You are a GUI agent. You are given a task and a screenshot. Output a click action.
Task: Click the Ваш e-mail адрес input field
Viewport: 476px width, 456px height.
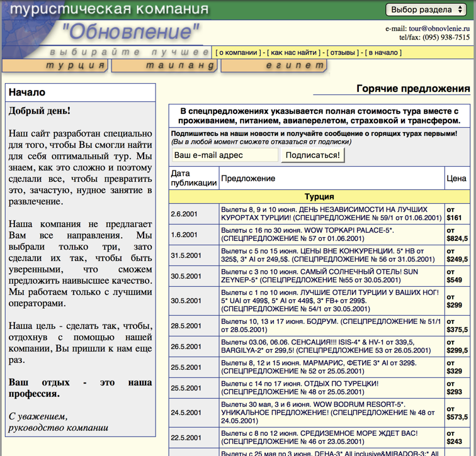225,155
